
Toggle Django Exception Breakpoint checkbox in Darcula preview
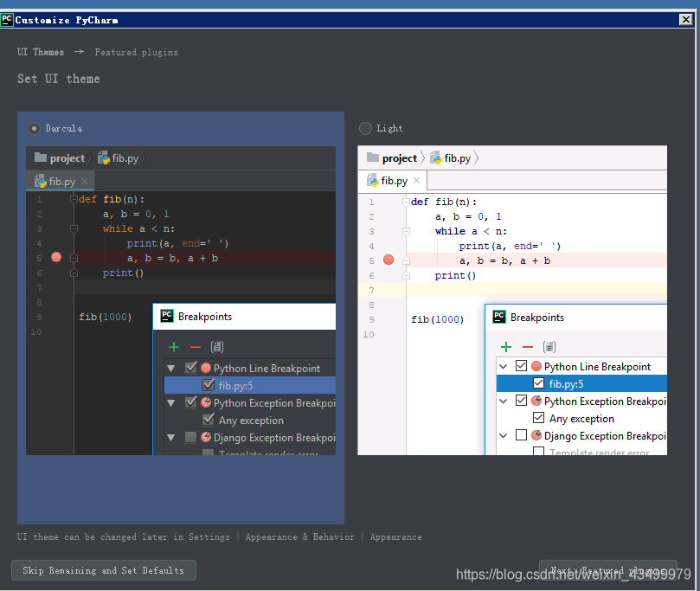pos(190,437)
